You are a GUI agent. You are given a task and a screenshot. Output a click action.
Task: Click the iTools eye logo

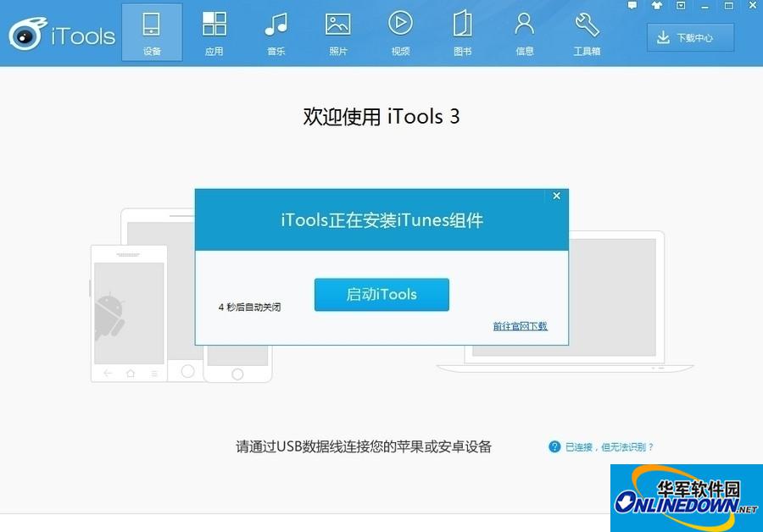click(27, 34)
